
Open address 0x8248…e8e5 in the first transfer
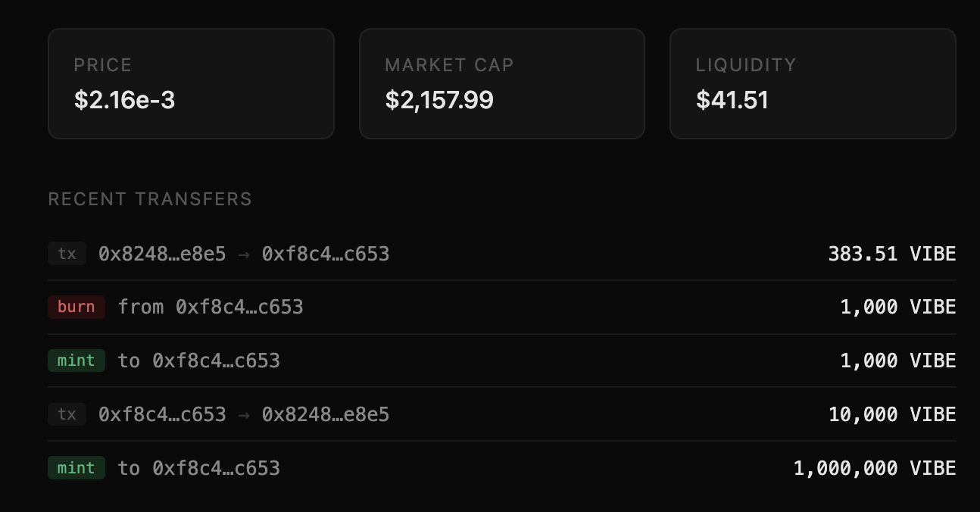[x=161, y=254]
